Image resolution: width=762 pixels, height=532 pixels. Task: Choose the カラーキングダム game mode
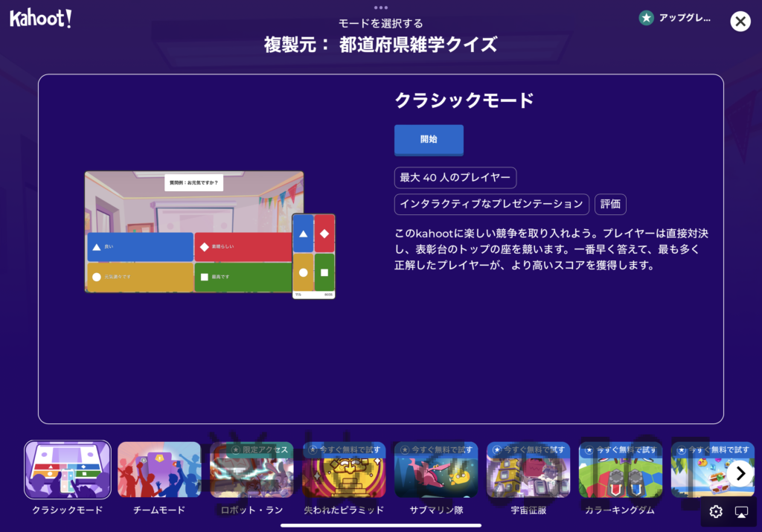tap(621, 469)
